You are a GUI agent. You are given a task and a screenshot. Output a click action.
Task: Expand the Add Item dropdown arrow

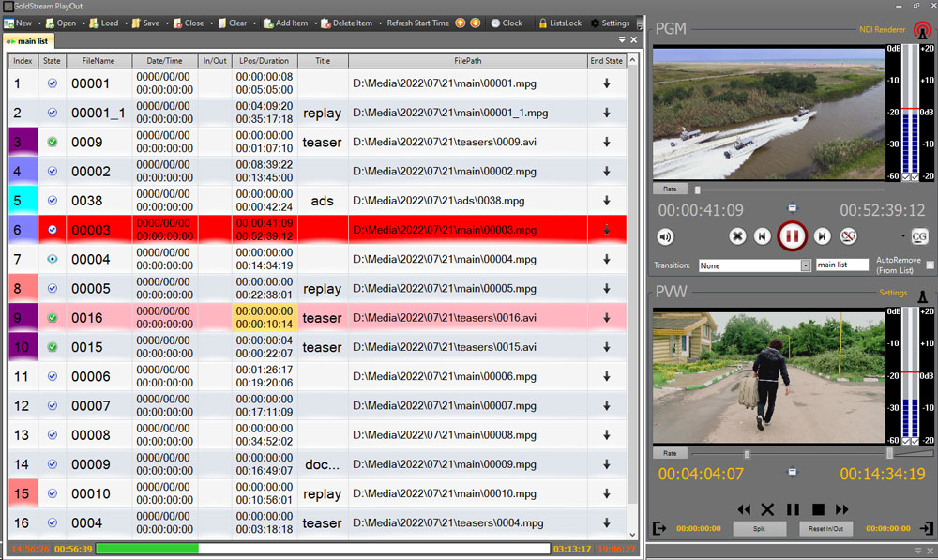[x=315, y=23]
